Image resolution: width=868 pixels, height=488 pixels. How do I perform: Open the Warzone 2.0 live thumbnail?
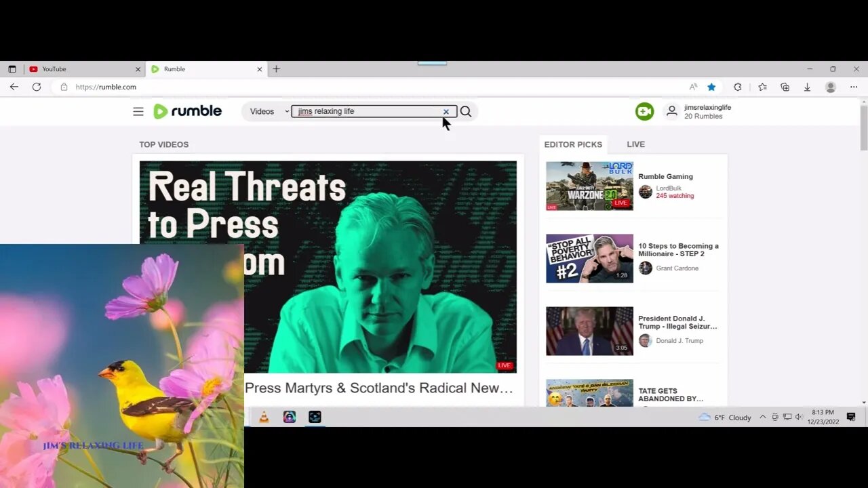coord(589,186)
